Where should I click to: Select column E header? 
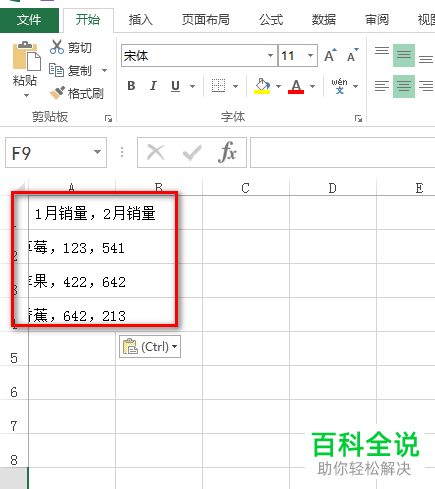(x=406, y=188)
